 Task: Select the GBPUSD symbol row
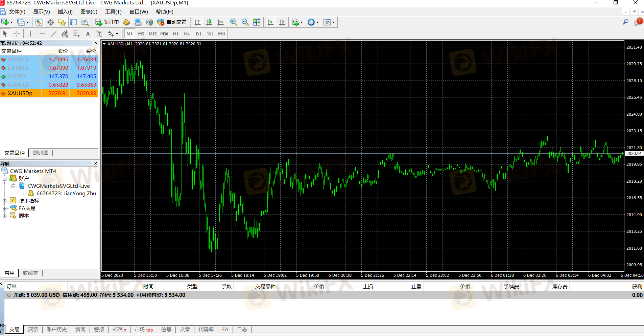49,60
